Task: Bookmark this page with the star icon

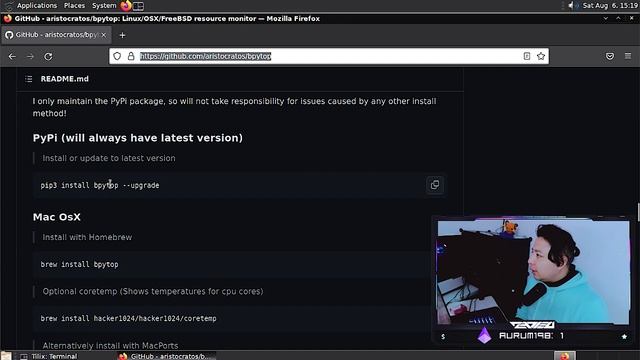Action: tap(541, 56)
